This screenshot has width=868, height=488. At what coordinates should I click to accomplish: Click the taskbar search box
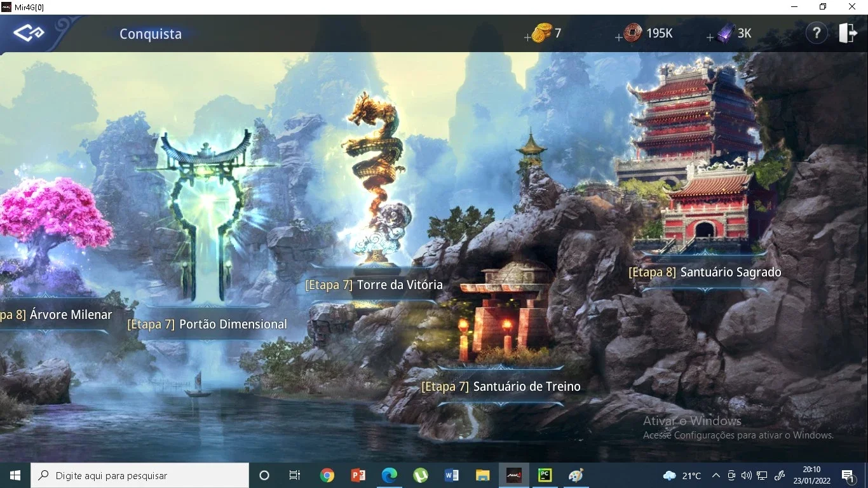click(x=140, y=475)
